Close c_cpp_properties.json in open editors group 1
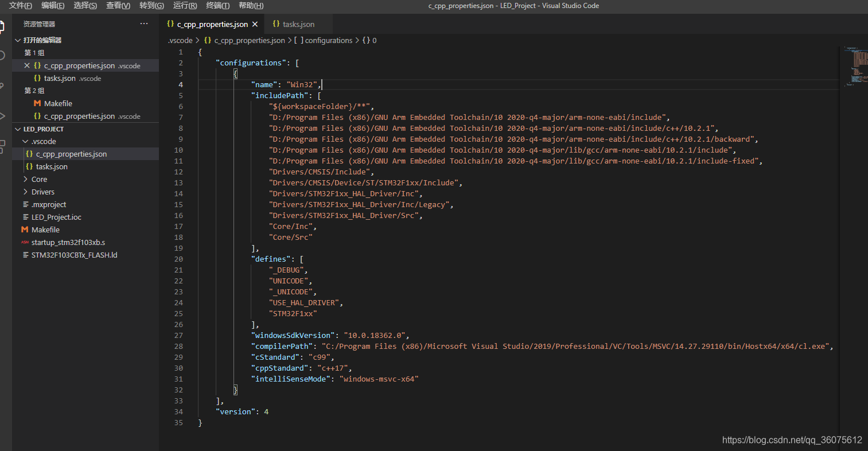 pos(27,65)
